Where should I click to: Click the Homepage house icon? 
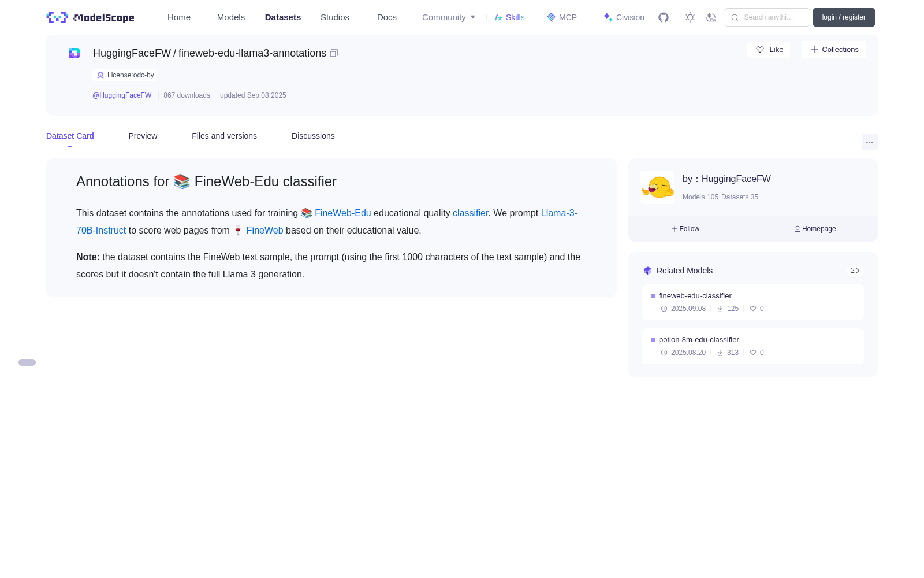click(798, 229)
